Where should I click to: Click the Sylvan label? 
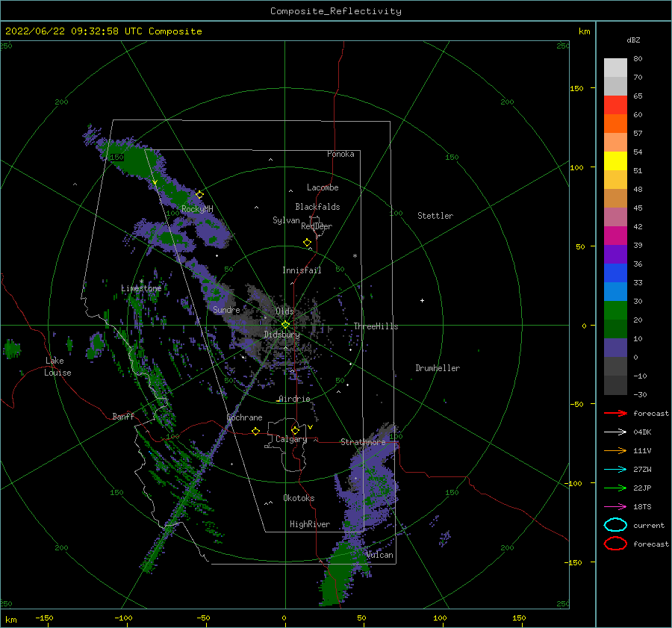[286, 220]
